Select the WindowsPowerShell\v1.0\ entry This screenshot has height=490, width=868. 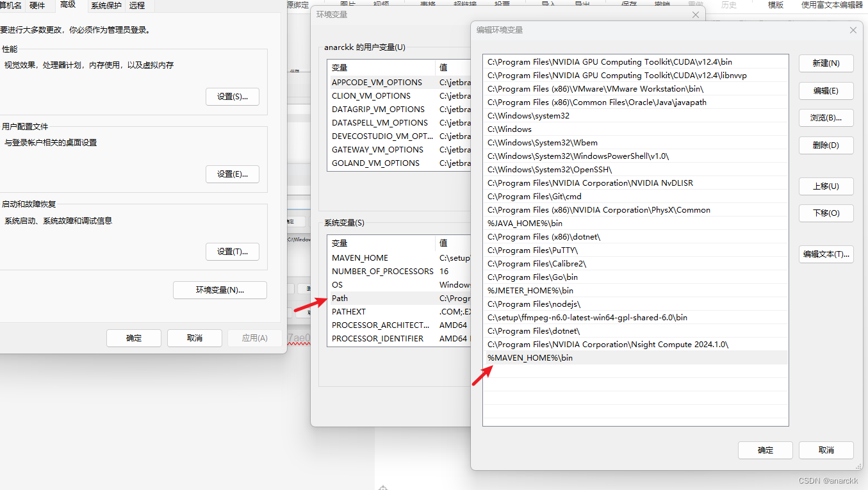click(635, 156)
